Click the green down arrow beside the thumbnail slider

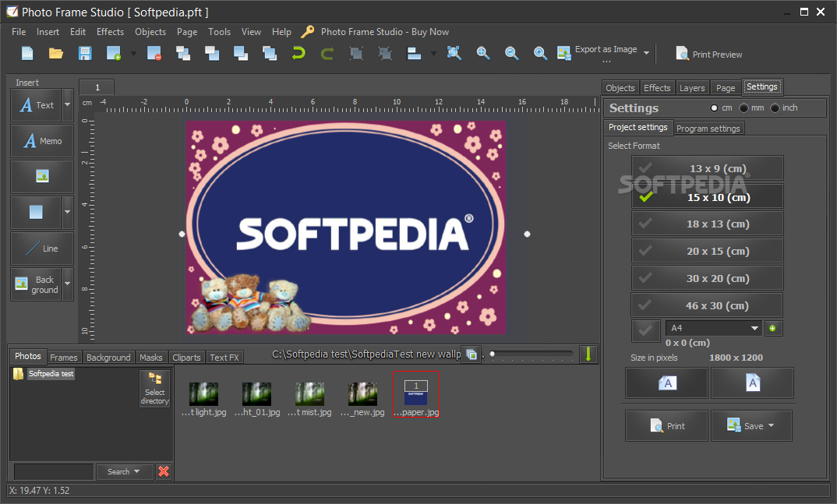(x=588, y=354)
